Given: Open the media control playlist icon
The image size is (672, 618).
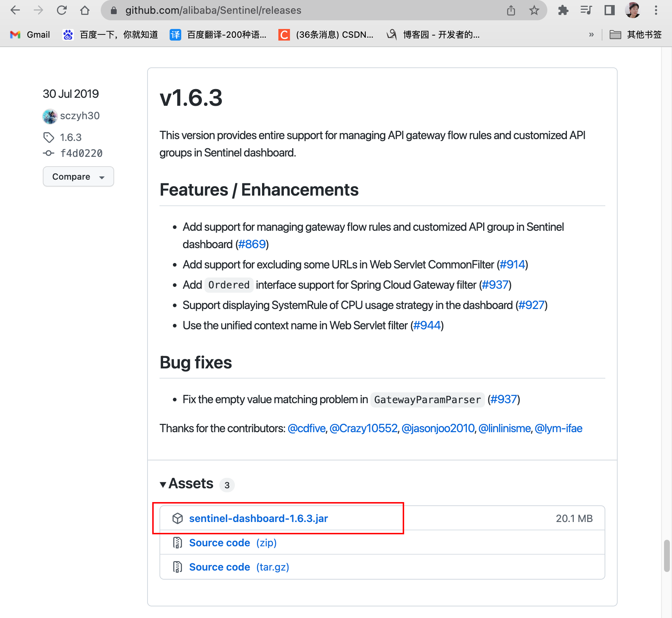Looking at the screenshot, I should (x=586, y=10).
